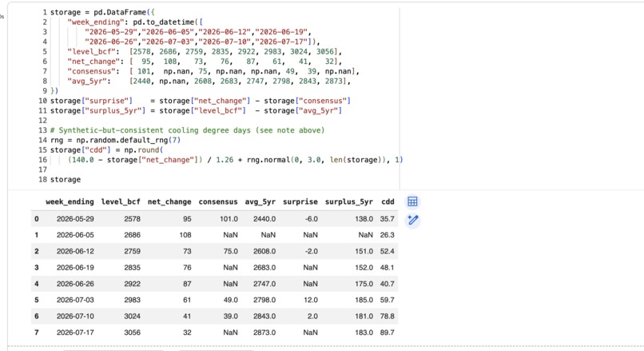644x351 pixels.
Task: Place cursor on empty code line 12
Action: pos(222,121)
